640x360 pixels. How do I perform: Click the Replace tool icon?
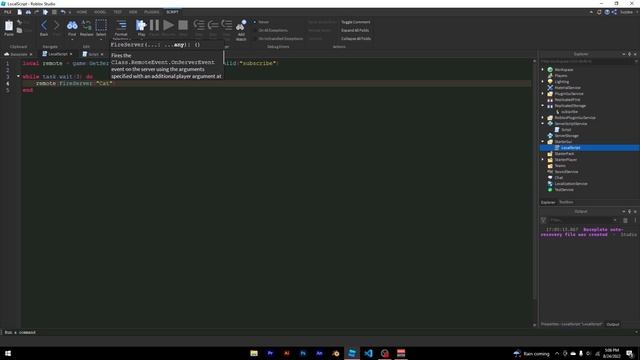pos(87,25)
